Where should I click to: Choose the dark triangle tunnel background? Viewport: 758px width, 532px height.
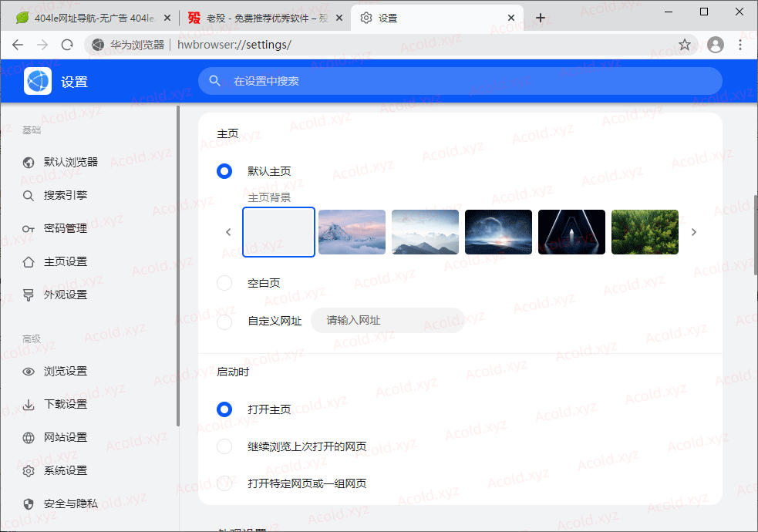(x=571, y=232)
